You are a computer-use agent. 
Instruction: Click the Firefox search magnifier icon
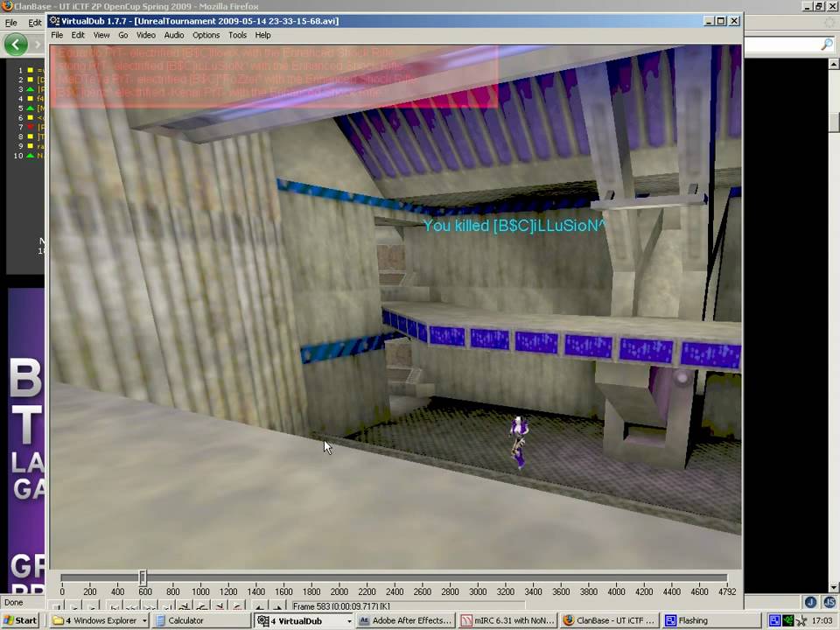(x=827, y=45)
